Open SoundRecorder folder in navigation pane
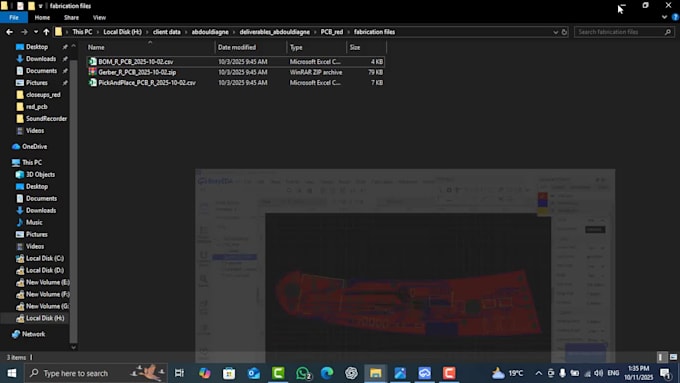 coord(46,118)
